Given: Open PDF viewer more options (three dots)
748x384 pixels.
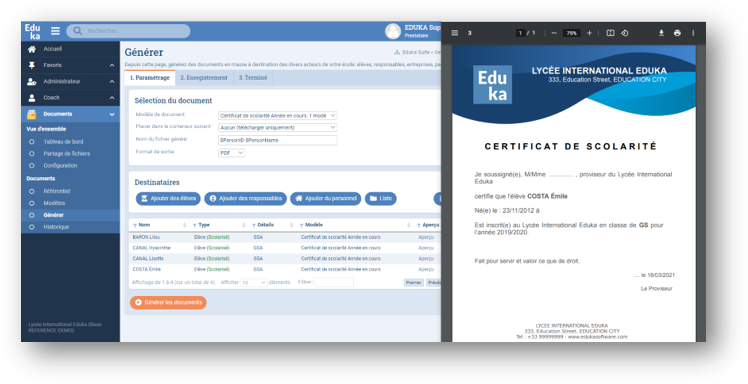Looking at the screenshot, I should 693,33.
